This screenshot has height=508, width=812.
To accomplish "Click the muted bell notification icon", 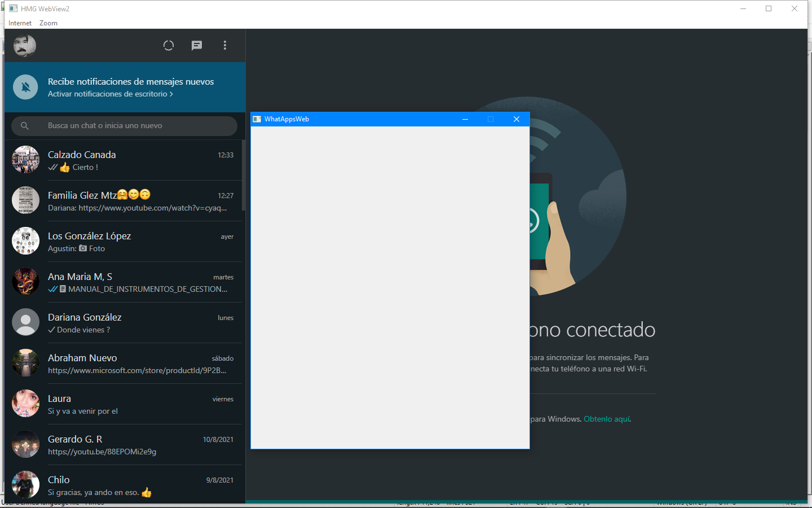I will (25, 87).
